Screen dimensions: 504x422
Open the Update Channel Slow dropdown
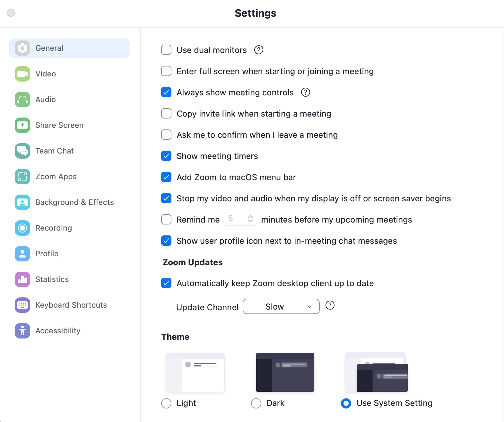point(281,306)
